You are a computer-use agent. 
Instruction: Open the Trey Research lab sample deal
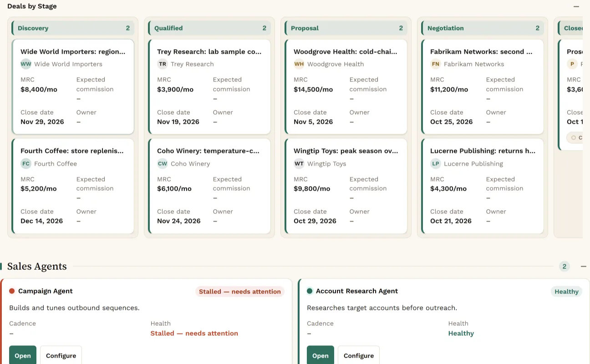(209, 51)
